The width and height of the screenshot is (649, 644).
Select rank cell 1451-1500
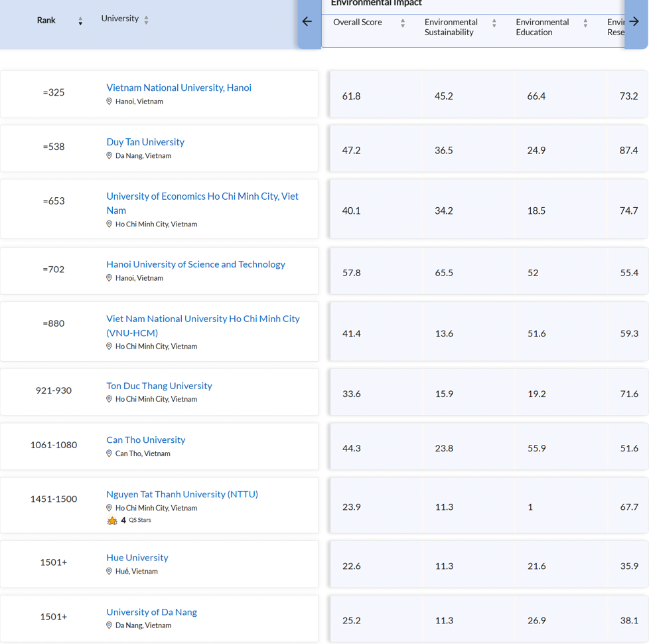point(54,499)
